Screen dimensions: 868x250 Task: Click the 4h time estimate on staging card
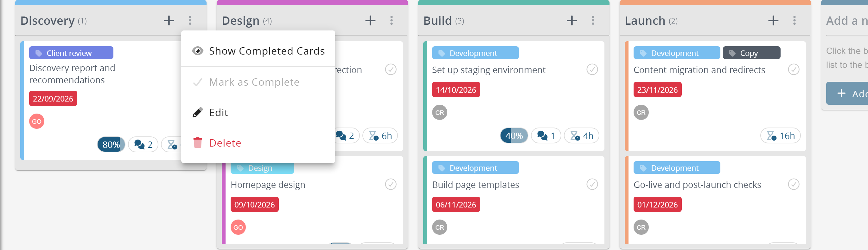[582, 135]
